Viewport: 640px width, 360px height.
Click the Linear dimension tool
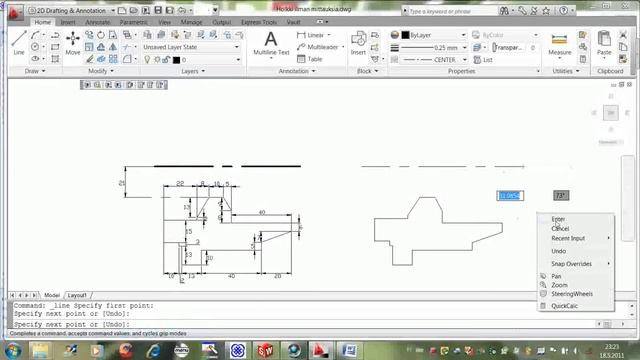[x=310, y=35]
